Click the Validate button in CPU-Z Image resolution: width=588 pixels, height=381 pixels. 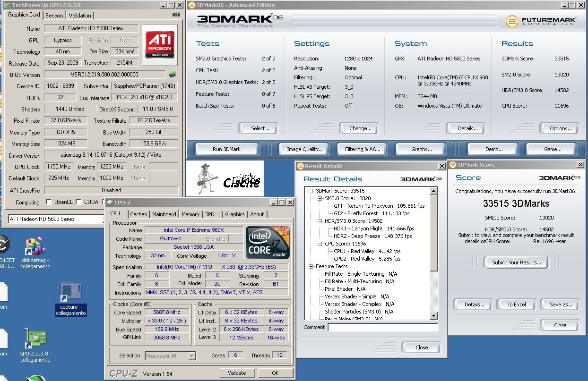pos(237,373)
